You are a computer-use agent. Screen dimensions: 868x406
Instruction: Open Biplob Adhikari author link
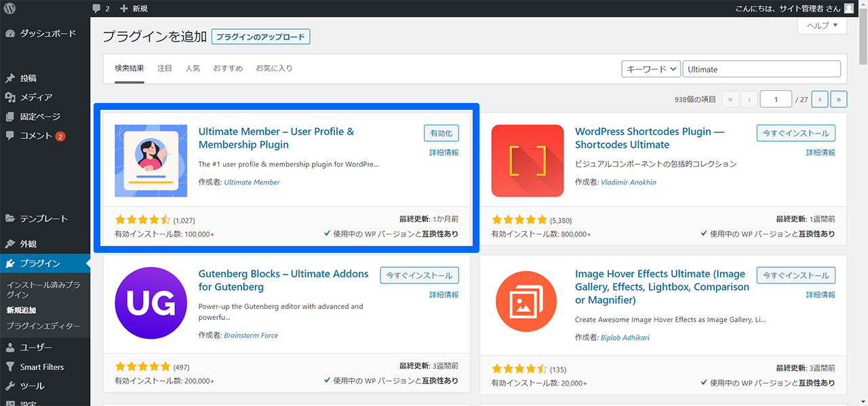(x=625, y=338)
